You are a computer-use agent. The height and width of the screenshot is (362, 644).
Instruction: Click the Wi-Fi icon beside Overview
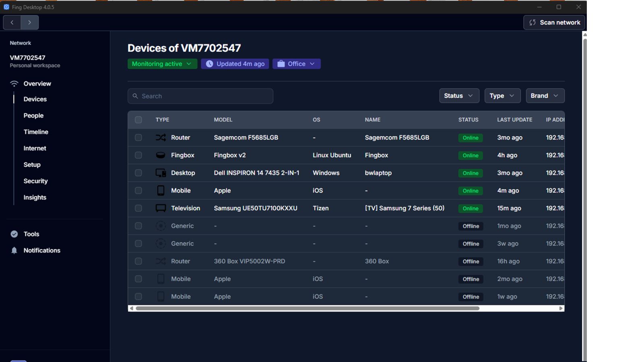pos(14,84)
